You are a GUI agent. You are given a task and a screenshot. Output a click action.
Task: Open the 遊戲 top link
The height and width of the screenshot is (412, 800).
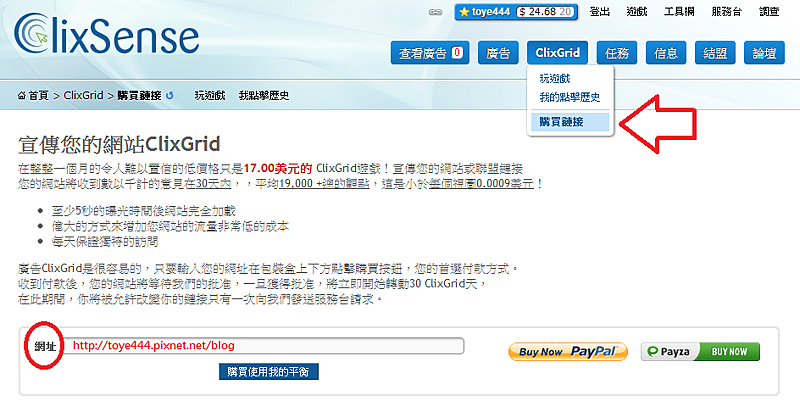637,12
